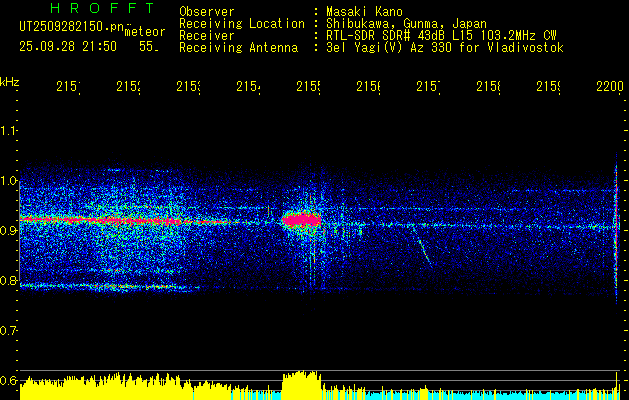The width and height of the screenshot is (629, 400).
Task: Click the Shibukawa, Gunma, Japan location text
Action: [406, 24]
